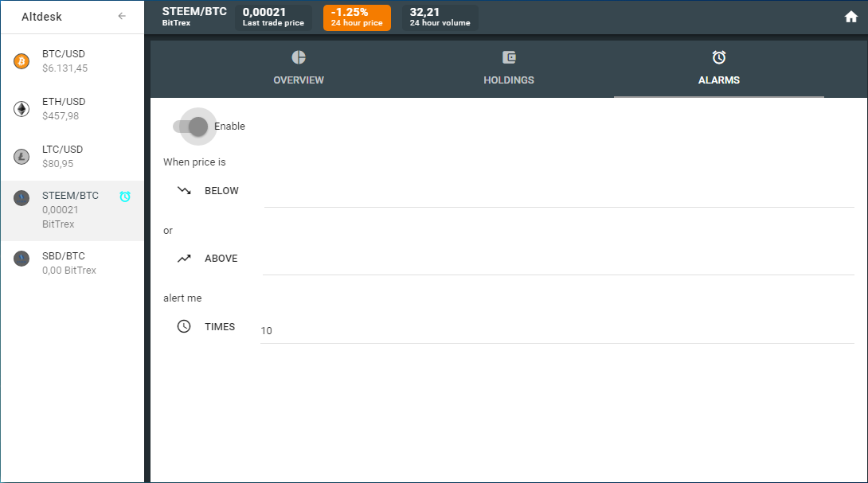Click the orange 24 hour price badge

[x=357, y=18]
